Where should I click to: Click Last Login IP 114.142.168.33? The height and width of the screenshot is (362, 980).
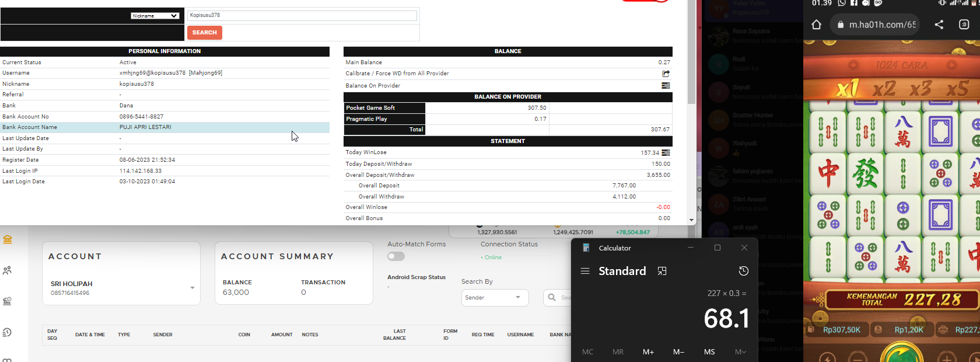pos(141,171)
